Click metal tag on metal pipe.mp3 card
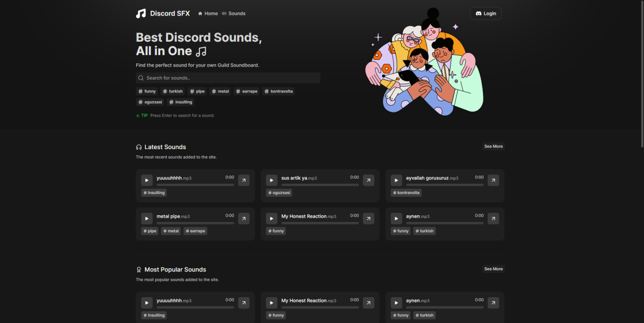Viewport: 644px width, 323px height. coord(171,231)
